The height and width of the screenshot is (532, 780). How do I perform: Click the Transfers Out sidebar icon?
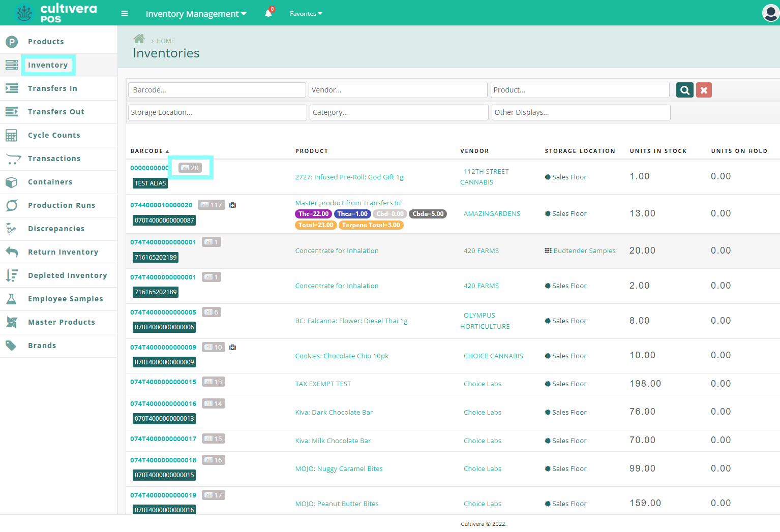12,112
